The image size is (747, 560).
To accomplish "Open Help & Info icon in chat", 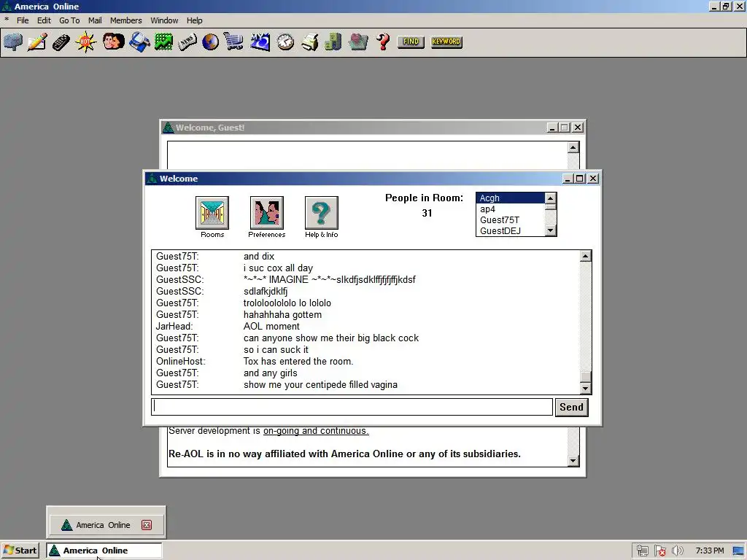I will point(322,213).
